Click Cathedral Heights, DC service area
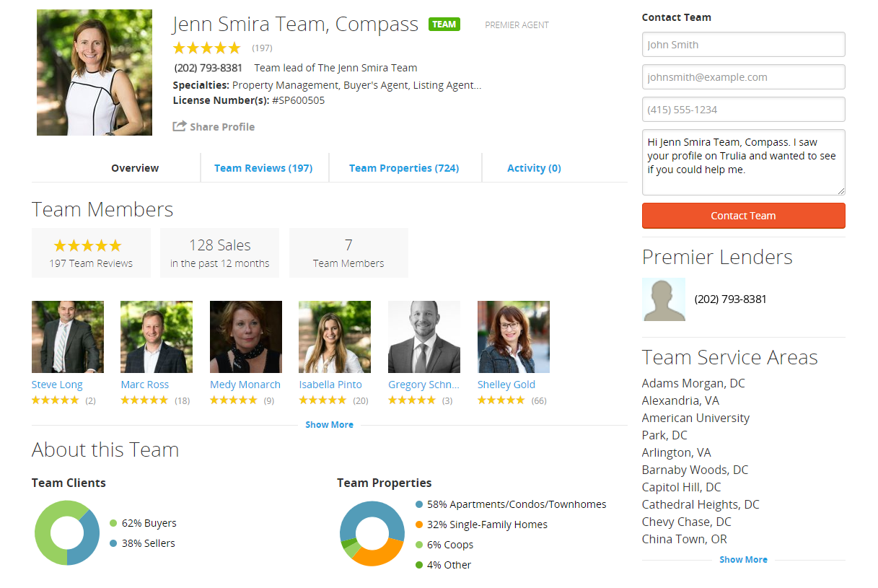Viewport: 878px width, 588px height. [701, 504]
